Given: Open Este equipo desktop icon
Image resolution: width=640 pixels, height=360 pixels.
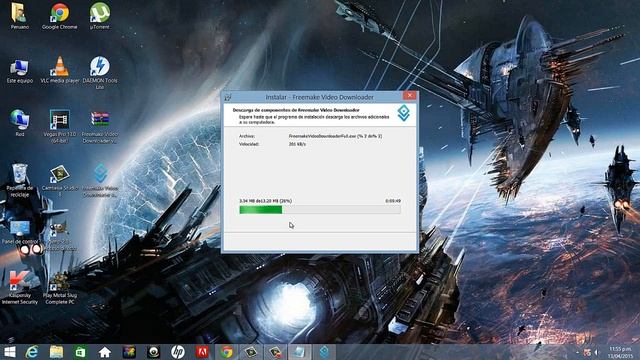Looking at the screenshot, I should point(20,71).
